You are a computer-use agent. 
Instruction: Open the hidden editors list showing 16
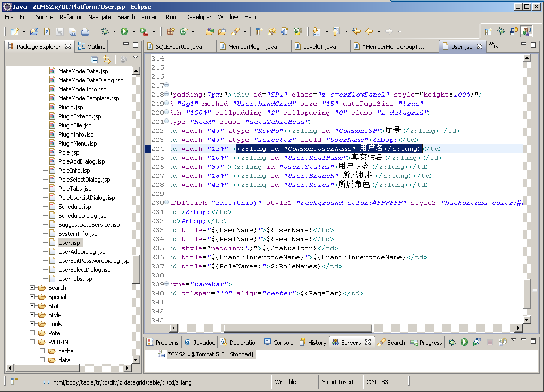492,46
